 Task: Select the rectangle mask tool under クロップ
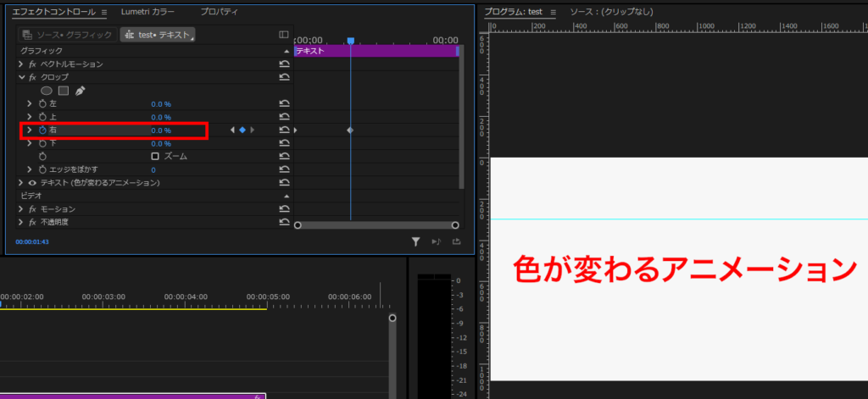pos(64,91)
